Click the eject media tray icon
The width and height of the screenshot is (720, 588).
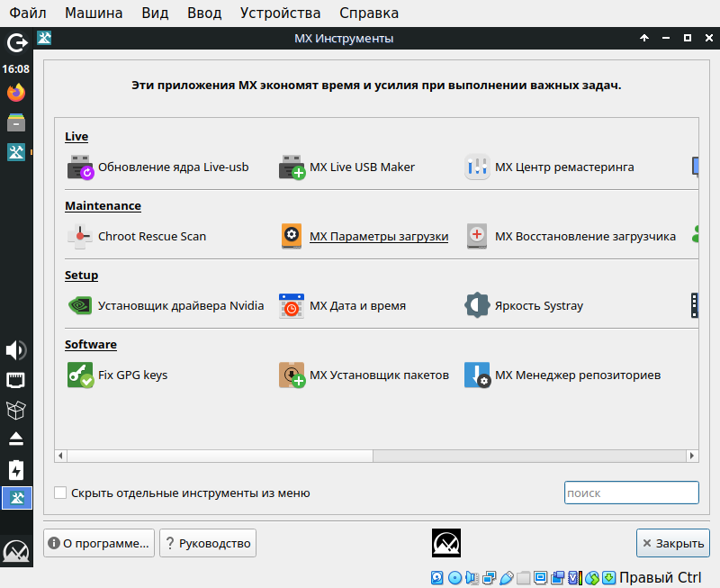pos(16,439)
